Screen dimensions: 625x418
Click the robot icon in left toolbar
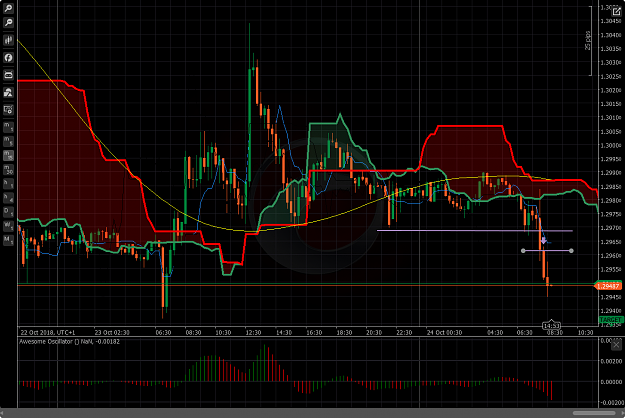point(8,75)
